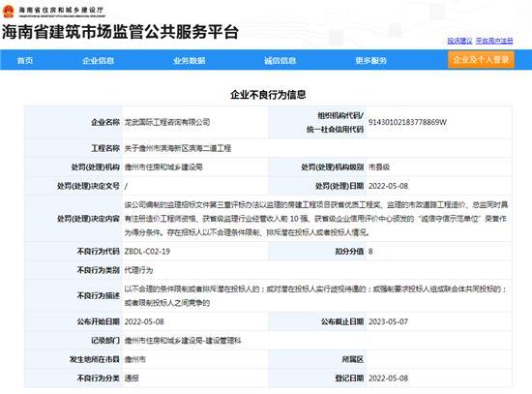Select company name 龙武国际工程咨询有限公司
The width and height of the screenshot is (532, 394).
[x=167, y=122]
